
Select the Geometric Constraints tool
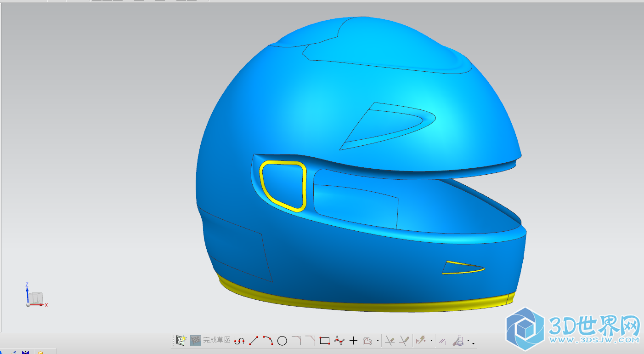point(443,341)
